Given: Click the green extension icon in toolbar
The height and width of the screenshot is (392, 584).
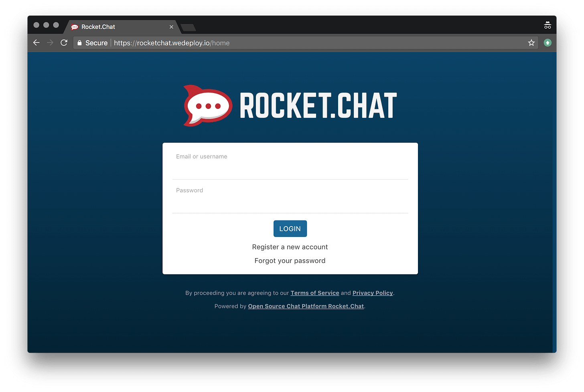Looking at the screenshot, I should 547,42.
